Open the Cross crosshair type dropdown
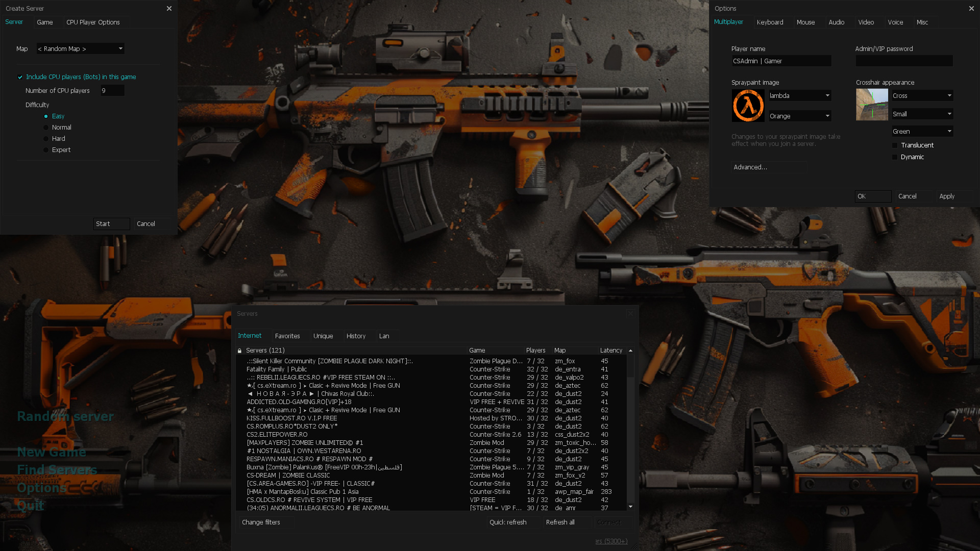The height and width of the screenshot is (551, 980). pyautogui.click(x=922, y=96)
